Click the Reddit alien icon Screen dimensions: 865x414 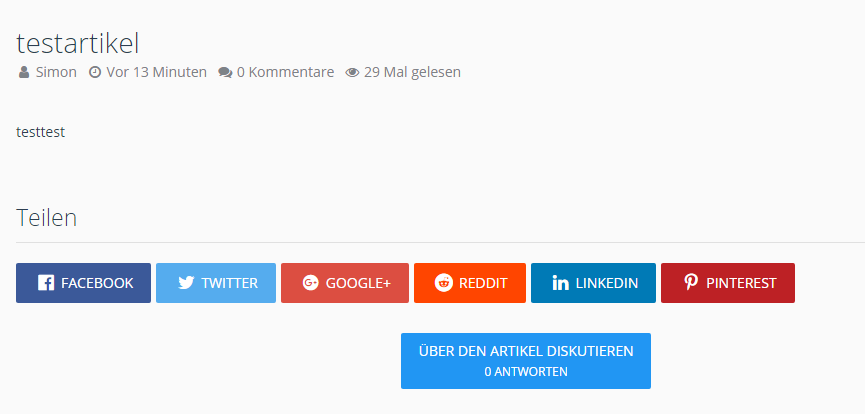click(x=443, y=283)
